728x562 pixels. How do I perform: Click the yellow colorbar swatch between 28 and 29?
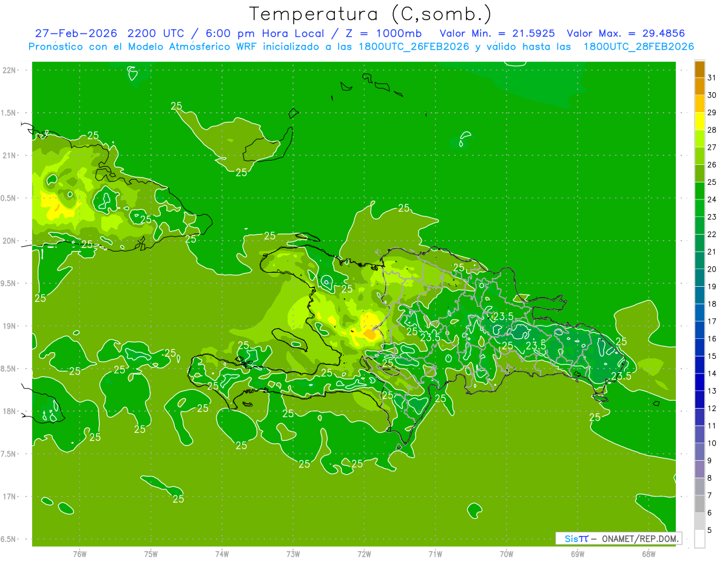(699, 121)
